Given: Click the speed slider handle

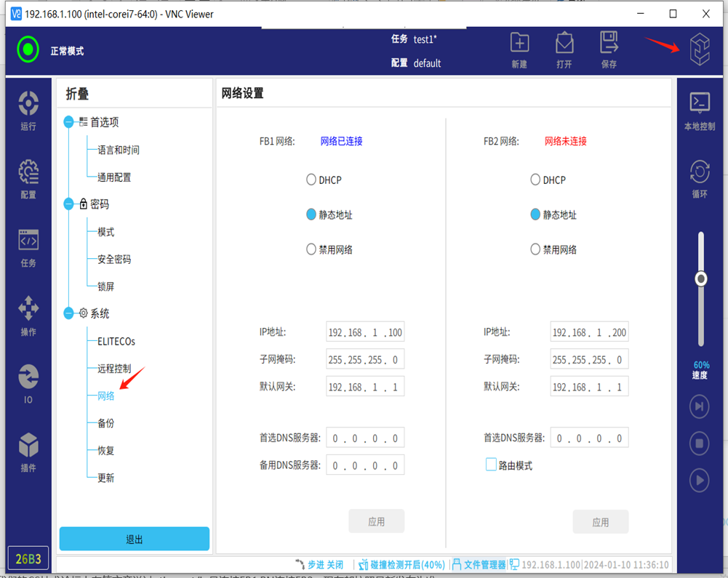Looking at the screenshot, I should tap(700, 279).
